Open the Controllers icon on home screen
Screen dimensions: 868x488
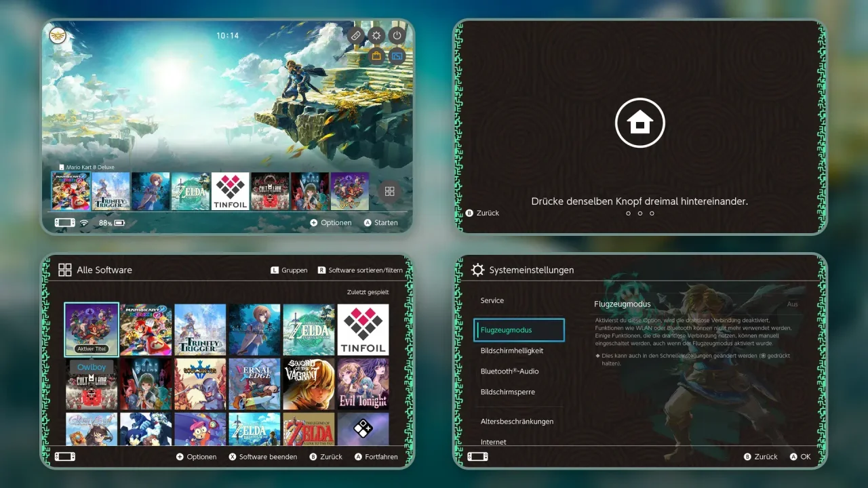[356, 35]
